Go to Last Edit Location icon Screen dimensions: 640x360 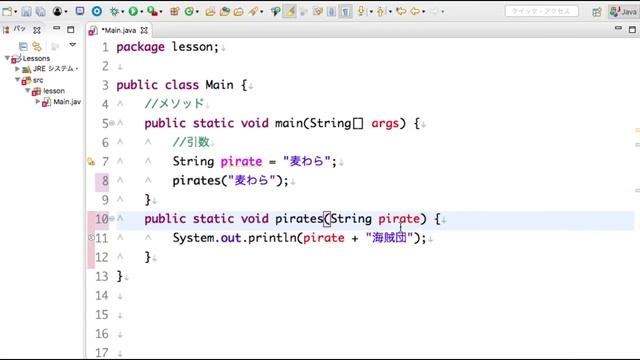pos(401,11)
